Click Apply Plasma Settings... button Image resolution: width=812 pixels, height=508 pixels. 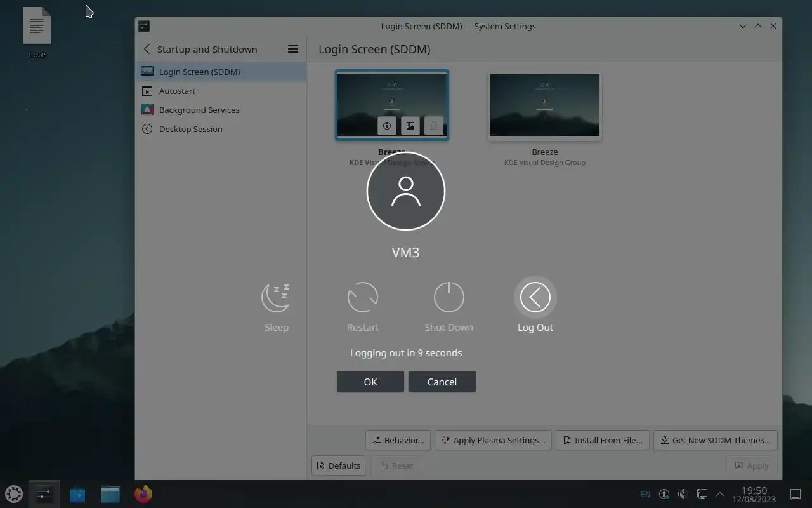coord(493,440)
